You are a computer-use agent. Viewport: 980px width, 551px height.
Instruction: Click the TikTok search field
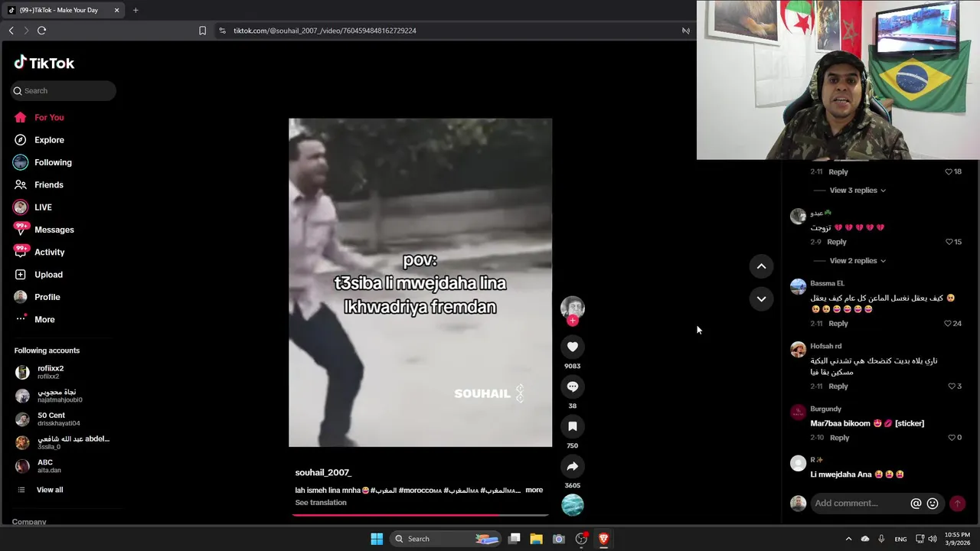(64, 90)
